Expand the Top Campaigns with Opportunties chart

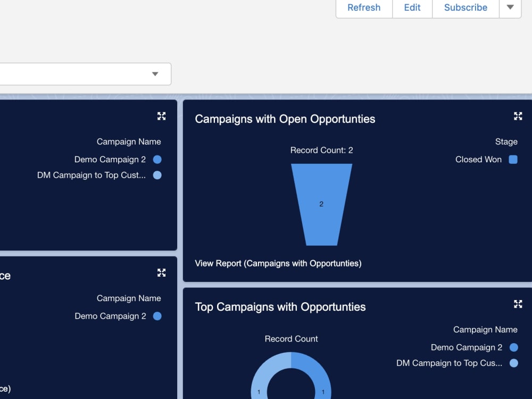point(518,304)
